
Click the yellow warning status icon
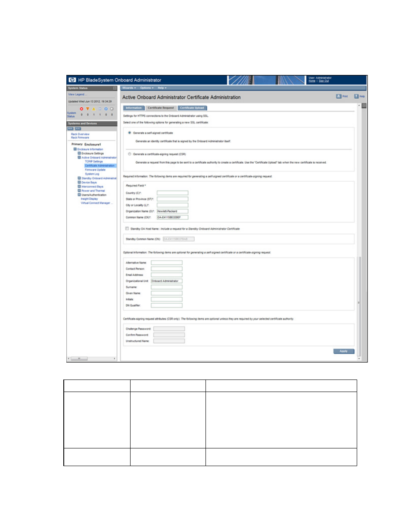point(93,109)
